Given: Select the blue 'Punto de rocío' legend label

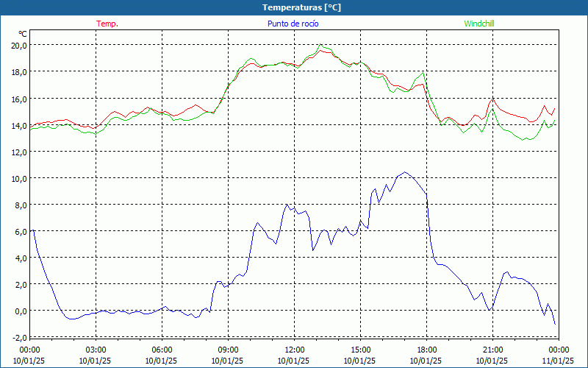Looking at the screenshot, I should point(293,24).
